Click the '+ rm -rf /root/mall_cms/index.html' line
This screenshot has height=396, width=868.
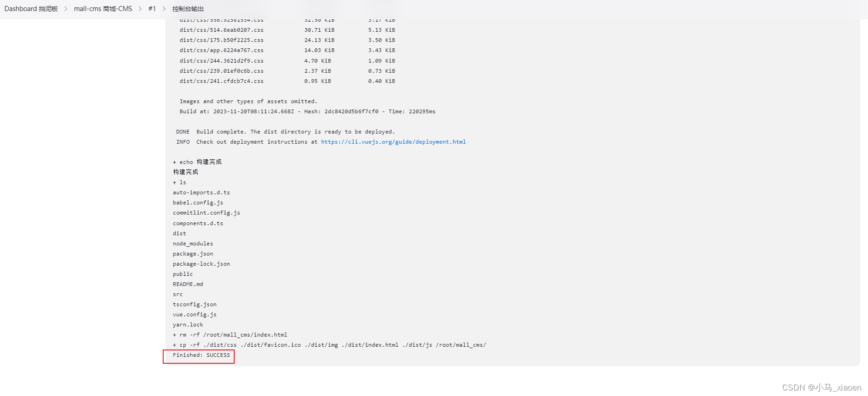pyautogui.click(x=230, y=335)
